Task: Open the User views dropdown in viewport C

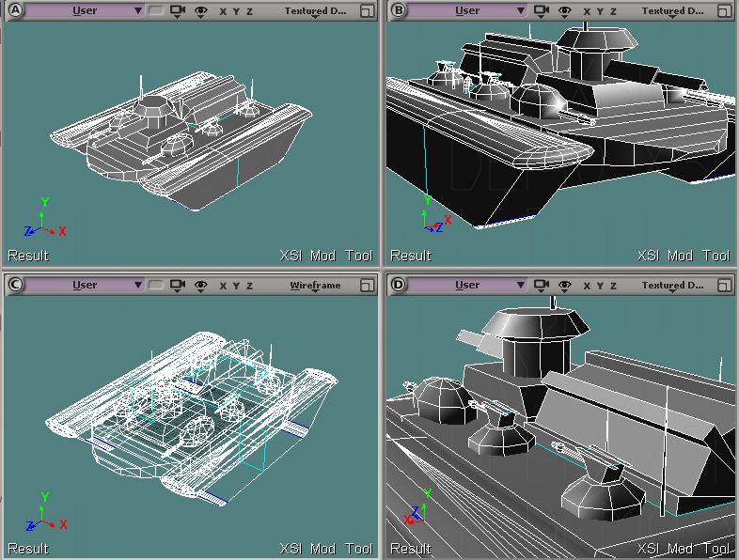Action: (x=85, y=285)
